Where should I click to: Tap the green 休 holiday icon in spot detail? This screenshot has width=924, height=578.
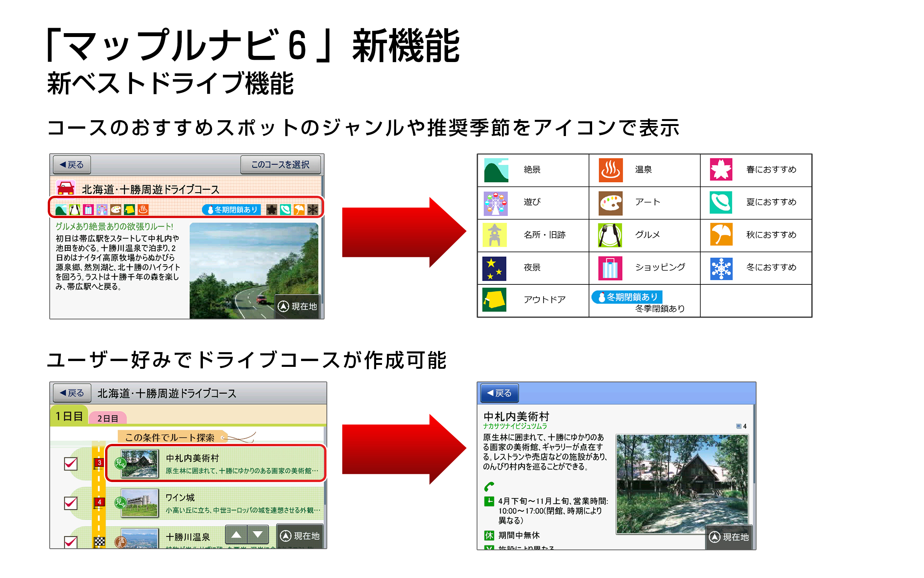coord(489,536)
